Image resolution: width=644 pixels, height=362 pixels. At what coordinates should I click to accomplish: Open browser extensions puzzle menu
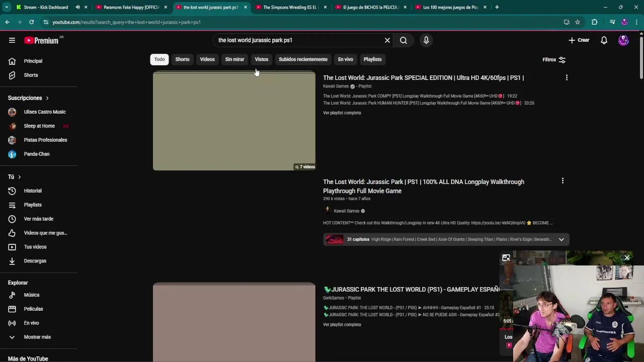coord(594,22)
